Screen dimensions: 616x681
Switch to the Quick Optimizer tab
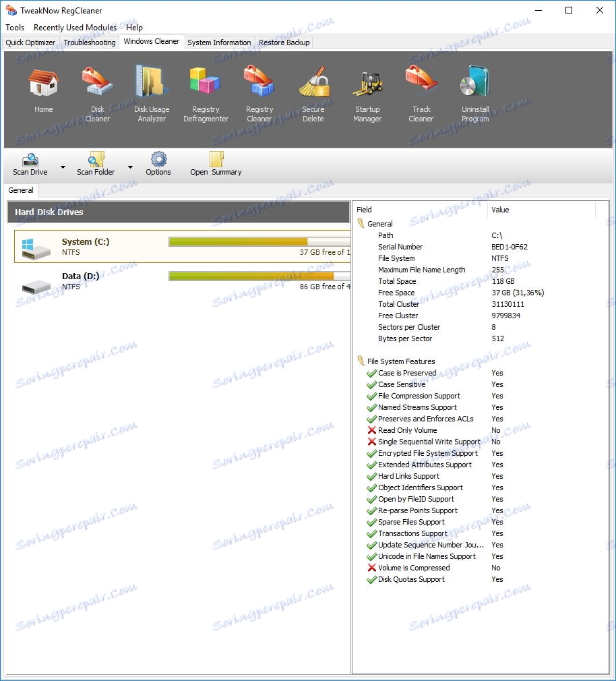30,42
